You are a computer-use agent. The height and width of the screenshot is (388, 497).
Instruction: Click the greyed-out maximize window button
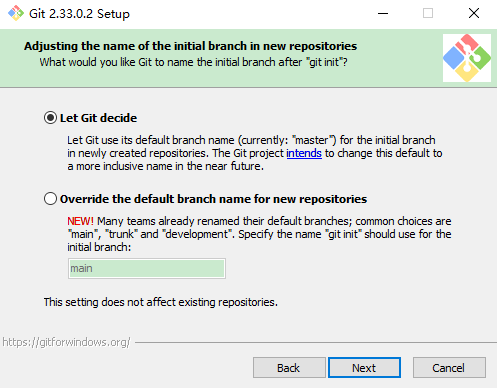[428, 13]
